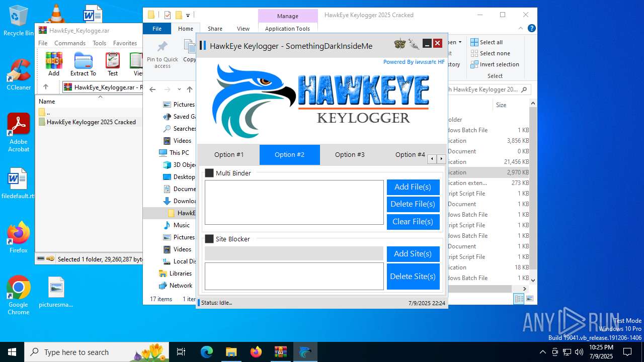644x362 pixels.
Task: Open recent locations dropdown in Explorer
Action: click(x=179, y=89)
